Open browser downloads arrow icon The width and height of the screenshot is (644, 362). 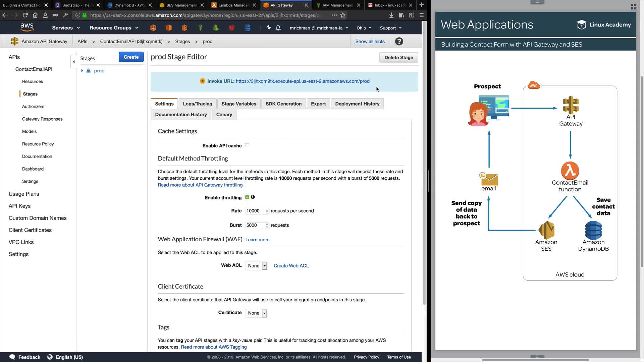[391, 15]
